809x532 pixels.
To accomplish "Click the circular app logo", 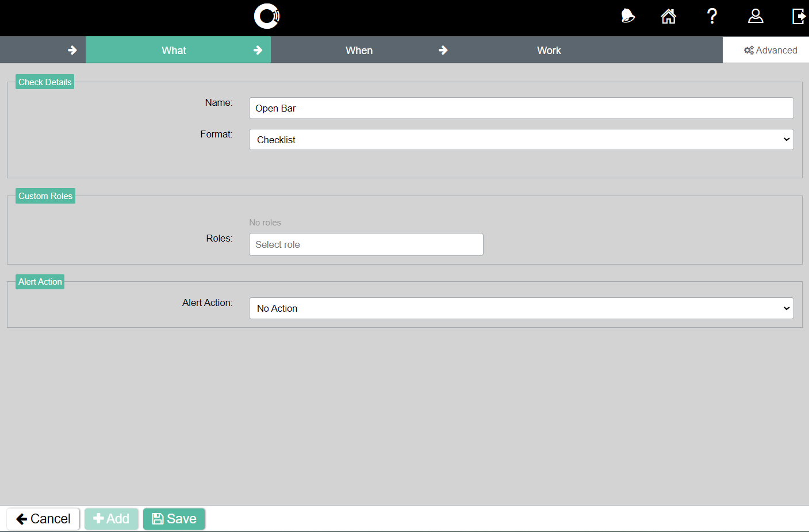I will click(x=267, y=16).
